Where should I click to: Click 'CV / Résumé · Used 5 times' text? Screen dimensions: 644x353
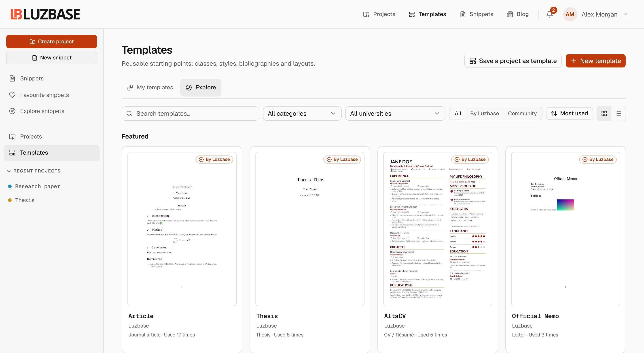point(415,335)
